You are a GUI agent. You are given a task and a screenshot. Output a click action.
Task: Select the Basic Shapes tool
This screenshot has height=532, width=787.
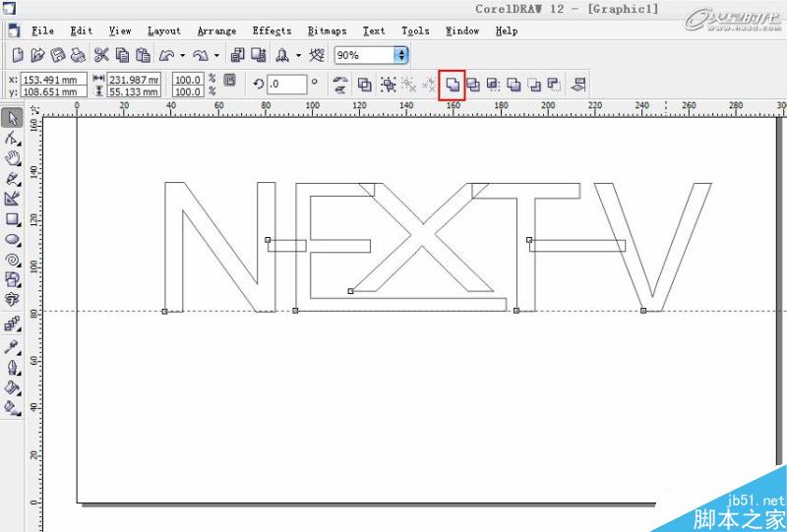point(12,279)
